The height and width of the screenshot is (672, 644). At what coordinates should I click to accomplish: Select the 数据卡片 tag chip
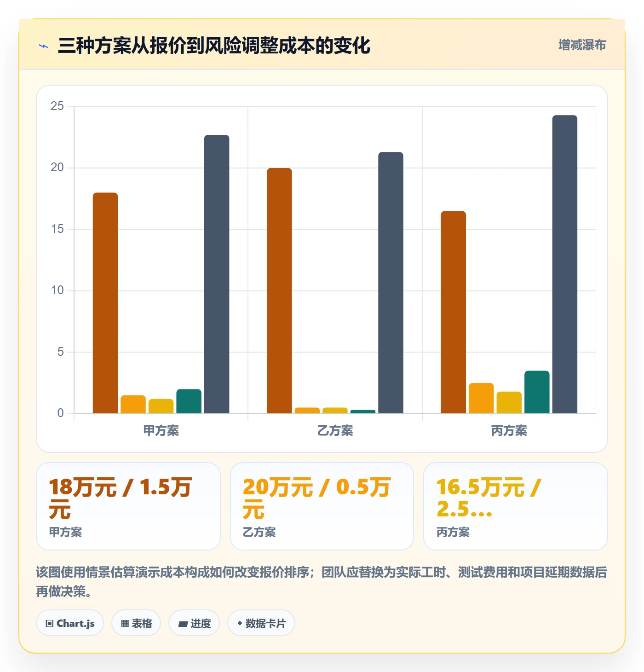coord(261,623)
